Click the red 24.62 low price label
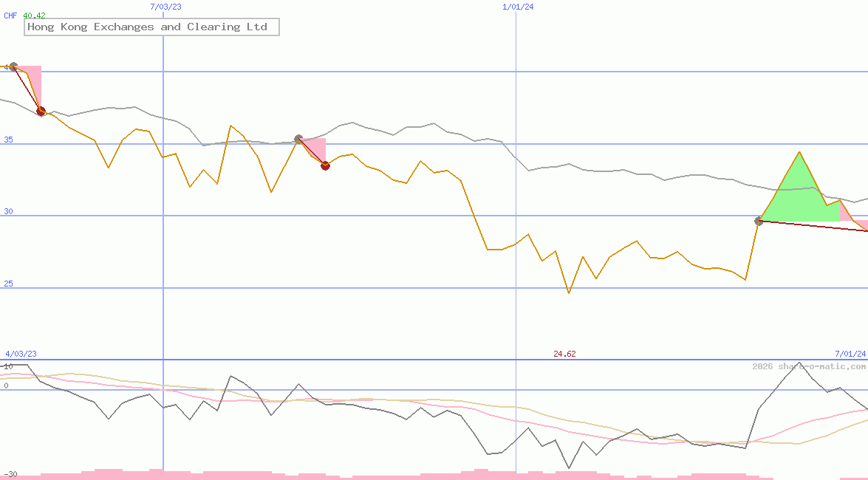 (564, 354)
